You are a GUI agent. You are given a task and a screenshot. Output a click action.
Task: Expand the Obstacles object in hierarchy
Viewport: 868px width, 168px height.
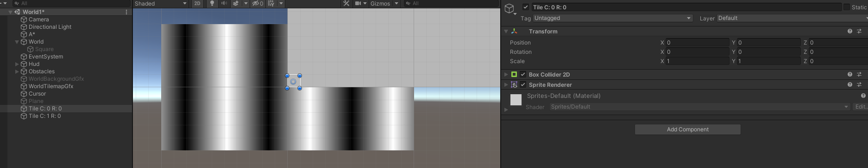pos(17,71)
